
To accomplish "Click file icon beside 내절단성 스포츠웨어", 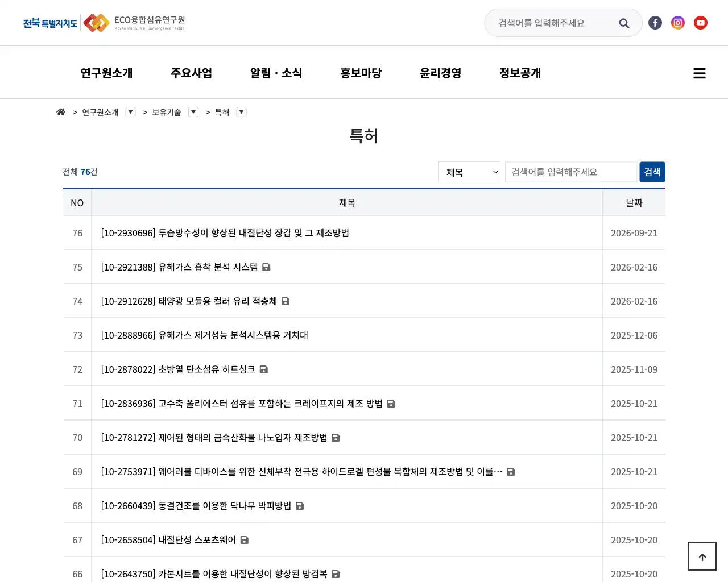I will (x=245, y=540).
